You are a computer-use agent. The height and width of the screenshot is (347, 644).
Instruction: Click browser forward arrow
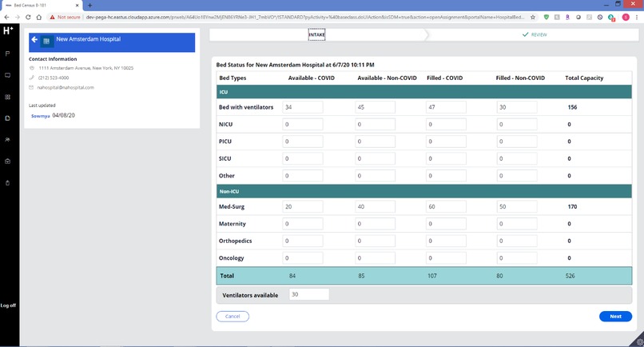[18, 18]
